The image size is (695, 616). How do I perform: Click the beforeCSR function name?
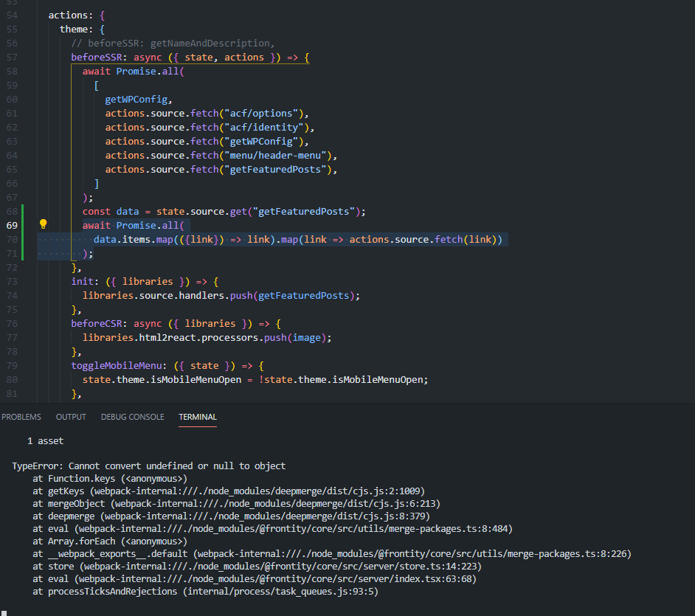[99, 323]
